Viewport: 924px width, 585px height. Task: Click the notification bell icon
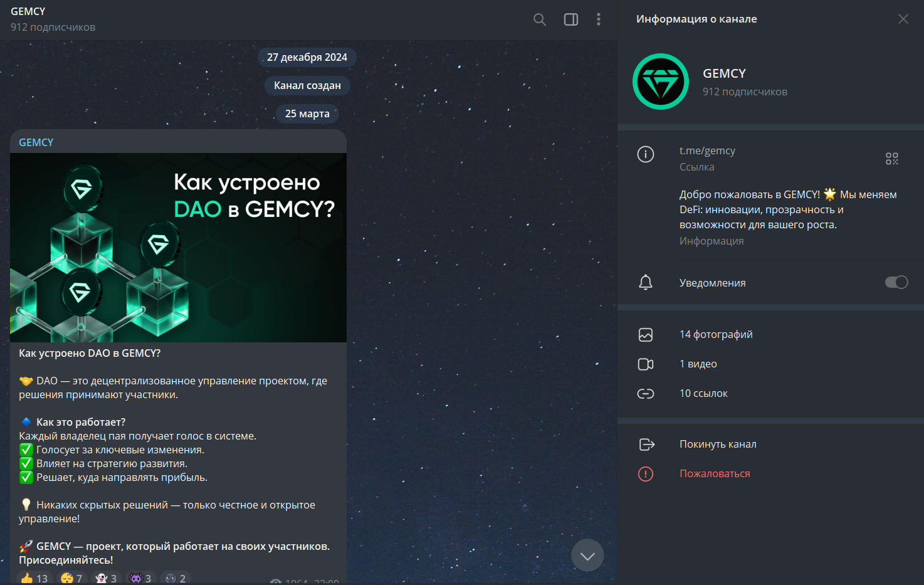point(646,282)
